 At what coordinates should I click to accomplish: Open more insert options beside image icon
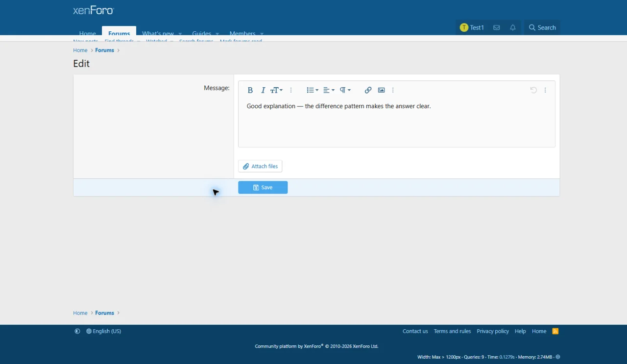coord(393,90)
